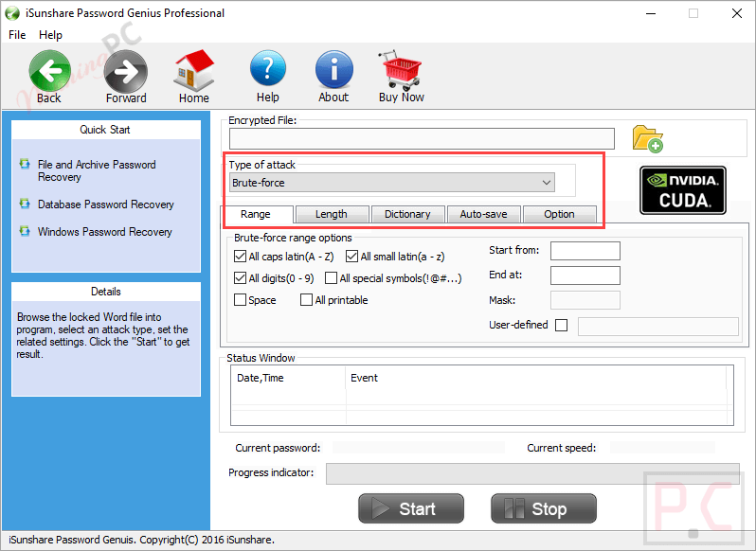The image size is (756, 551).
Task: Open About with the info icon
Action: tap(333, 70)
